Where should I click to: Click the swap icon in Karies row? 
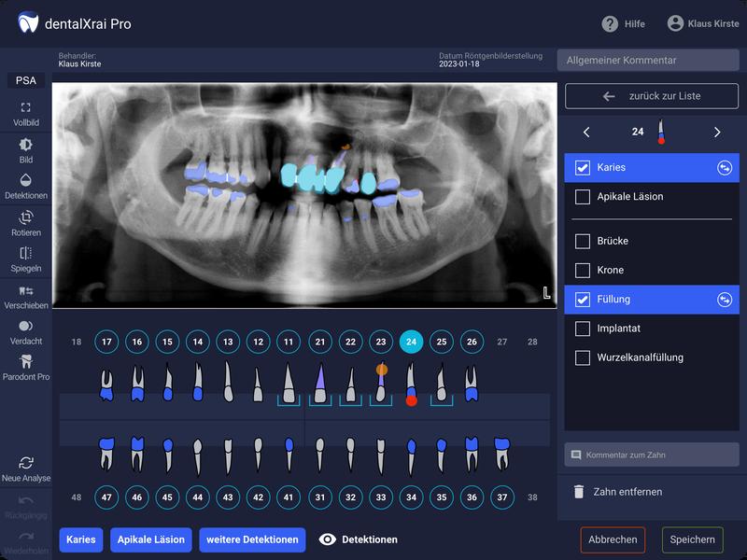pyautogui.click(x=724, y=168)
